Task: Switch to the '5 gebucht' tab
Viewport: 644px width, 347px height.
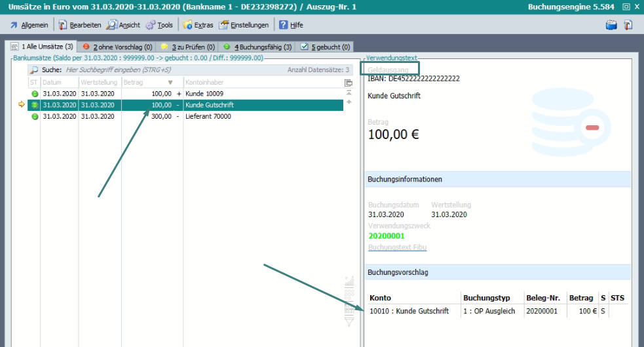Action: [x=325, y=47]
